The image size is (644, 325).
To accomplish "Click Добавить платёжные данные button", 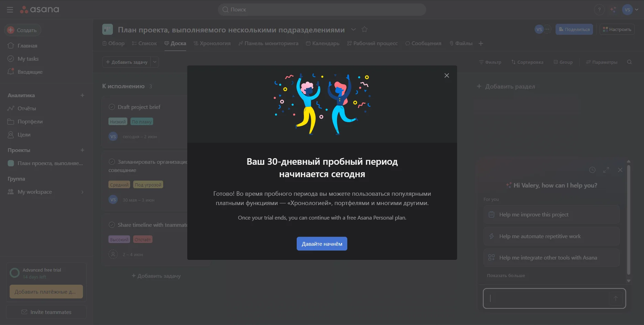I will coord(46,292).
